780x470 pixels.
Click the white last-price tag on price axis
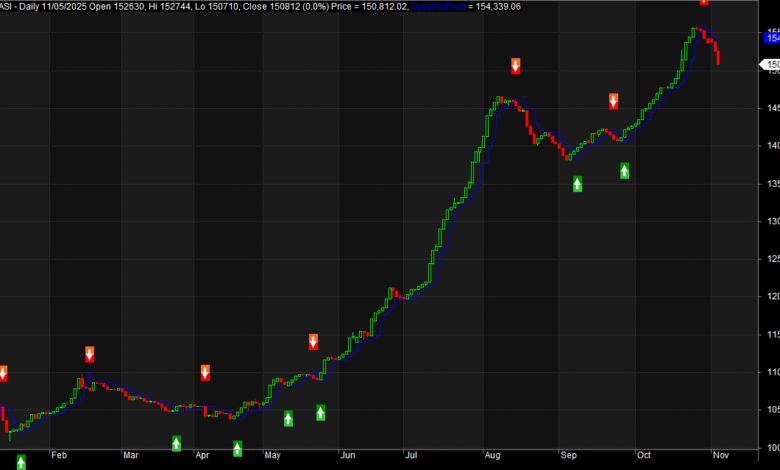click(x=772, y=64)
